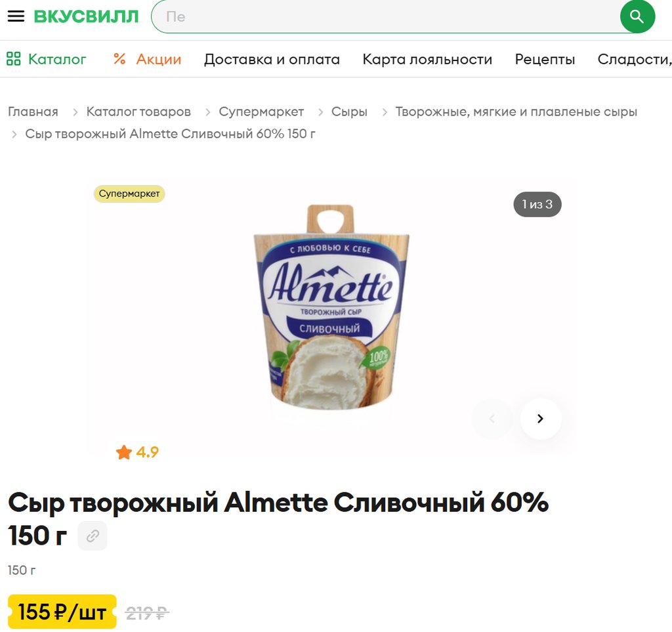Click the percent Акции icon
Screen dimensions: 672x632
119,58
